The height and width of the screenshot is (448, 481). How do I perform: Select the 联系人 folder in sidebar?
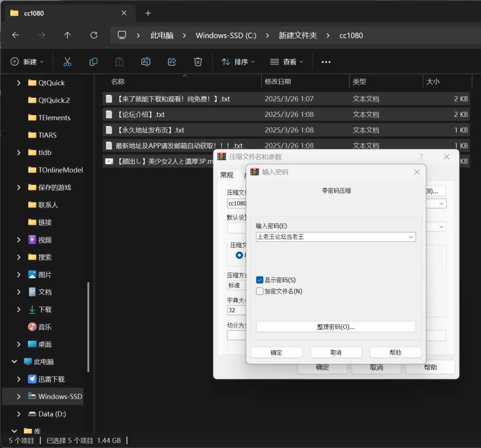[x=43, y=205]
